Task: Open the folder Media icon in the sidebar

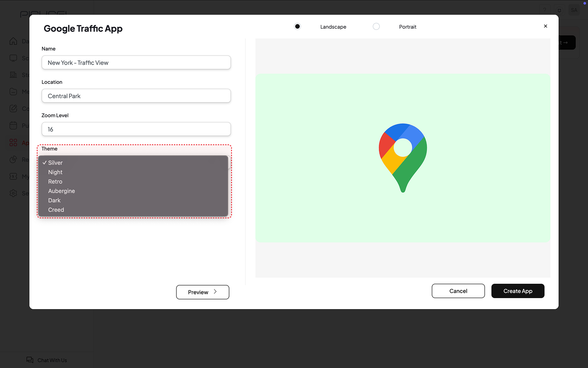Action: pyautogui.click(x=13, y=92)
